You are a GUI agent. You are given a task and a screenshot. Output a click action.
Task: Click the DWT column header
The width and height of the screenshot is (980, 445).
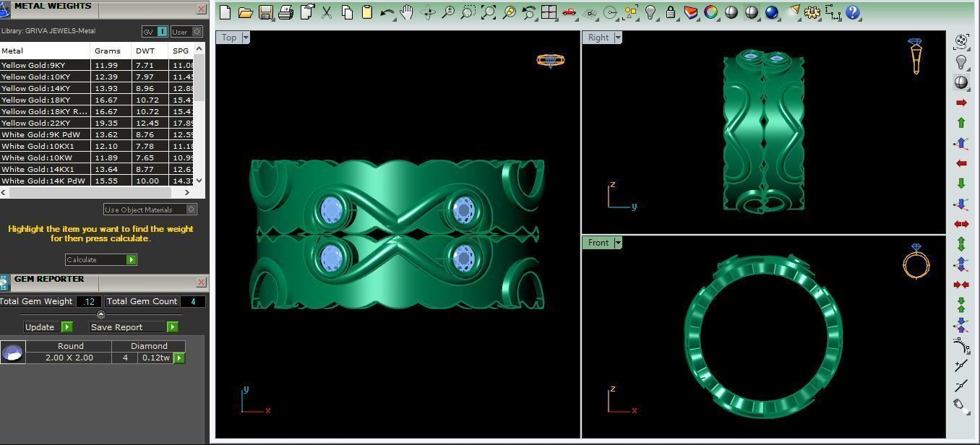click(x=150, y=51)
